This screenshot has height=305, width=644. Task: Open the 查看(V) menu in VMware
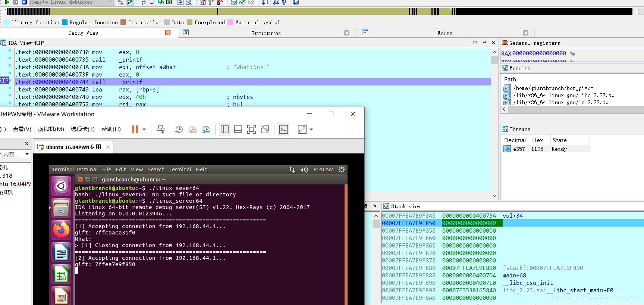point(22,129)
